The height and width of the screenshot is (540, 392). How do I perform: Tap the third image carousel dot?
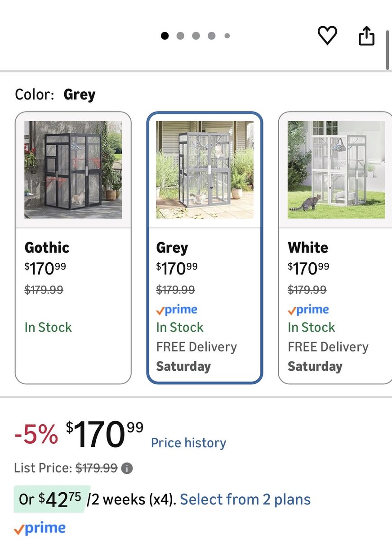[x=196, y=36]
